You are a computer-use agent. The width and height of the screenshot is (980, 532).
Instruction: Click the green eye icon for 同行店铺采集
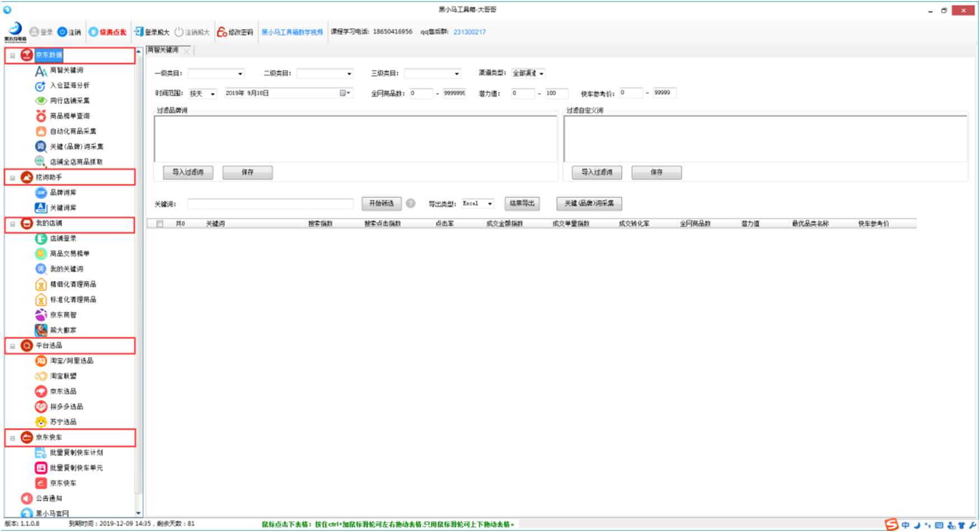pyautogui.click(x=41, y=101)
